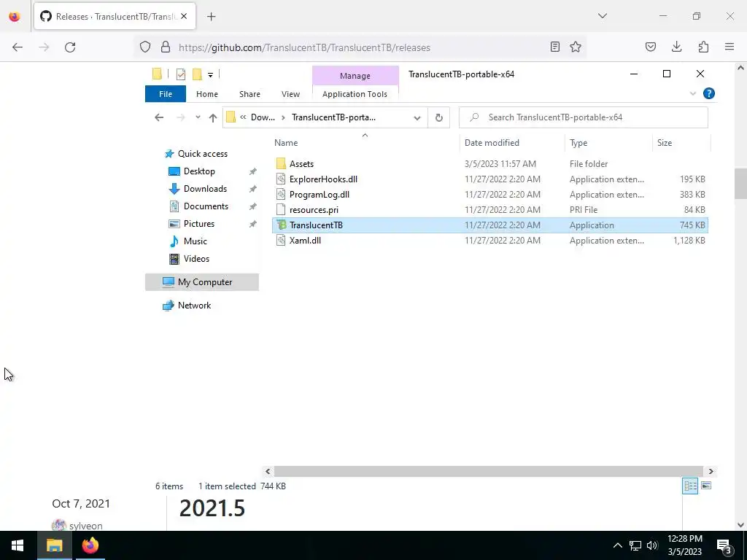Switch to the Home ribbon tab
The height and width of the screenshot is (560, 747).
[206, 94]
